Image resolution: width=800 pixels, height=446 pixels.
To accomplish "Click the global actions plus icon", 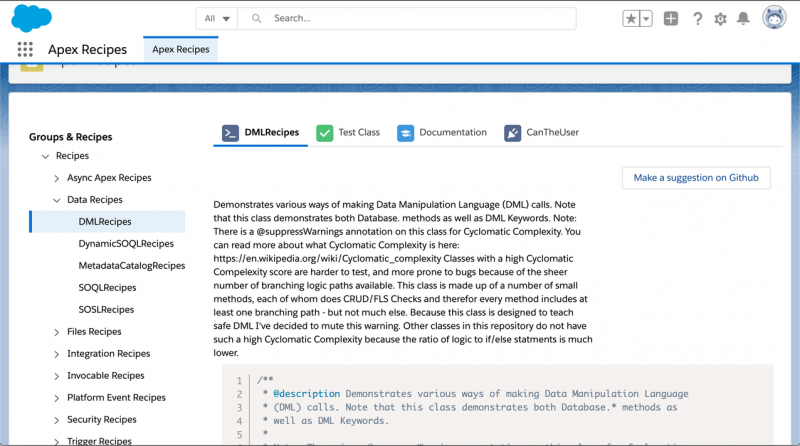I will pyautogui.click(x=671, y=19).
